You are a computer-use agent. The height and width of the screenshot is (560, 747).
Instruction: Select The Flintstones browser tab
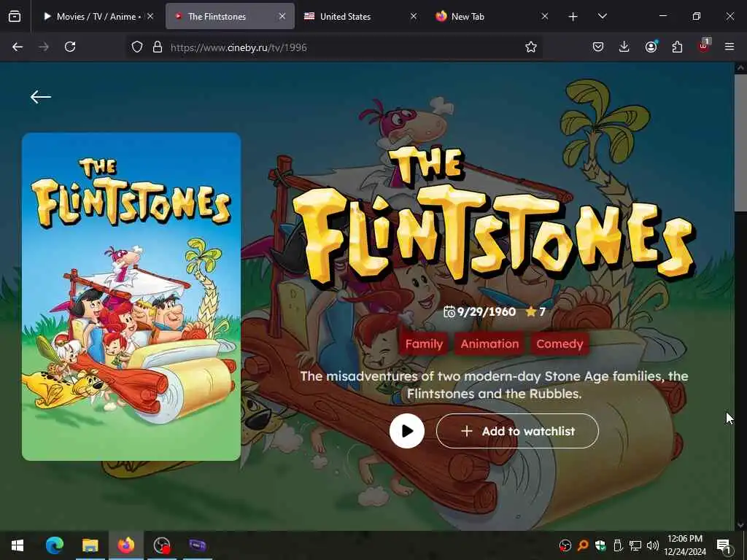pyautogui.click(x=217, y=16)
